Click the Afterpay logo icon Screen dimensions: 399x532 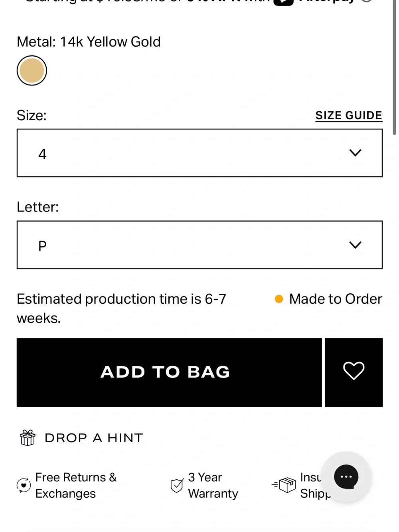click(283, 2)
